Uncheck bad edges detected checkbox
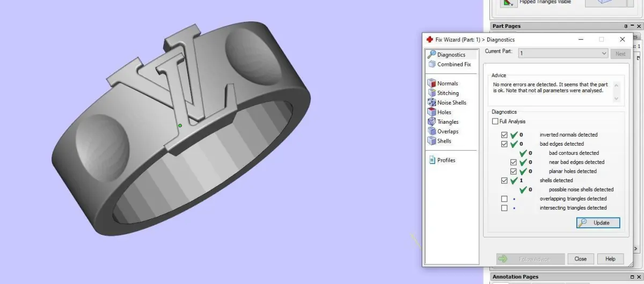The height and width of the screenshot is (284, 644). pyautogui.click(x=504, y=144)
